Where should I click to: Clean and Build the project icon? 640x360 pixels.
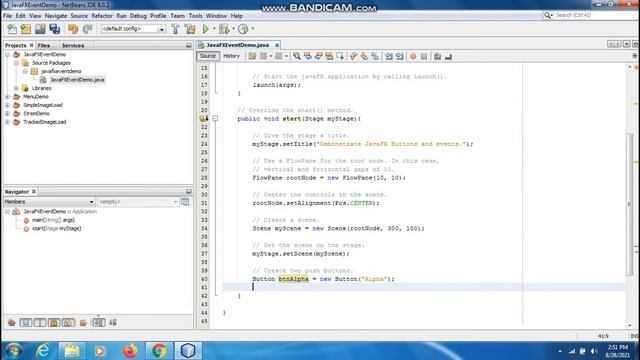click(190, 29)
